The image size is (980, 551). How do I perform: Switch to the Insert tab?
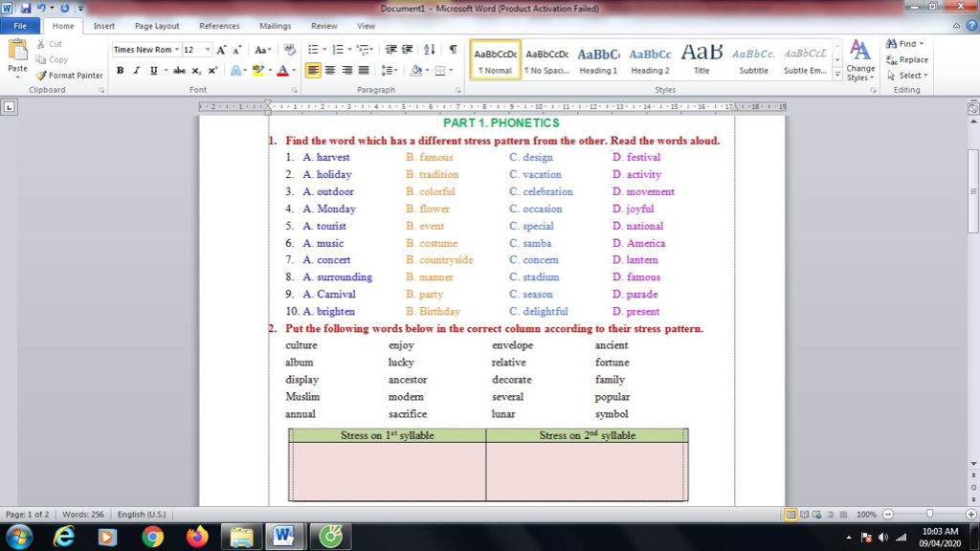coord(103,26)
